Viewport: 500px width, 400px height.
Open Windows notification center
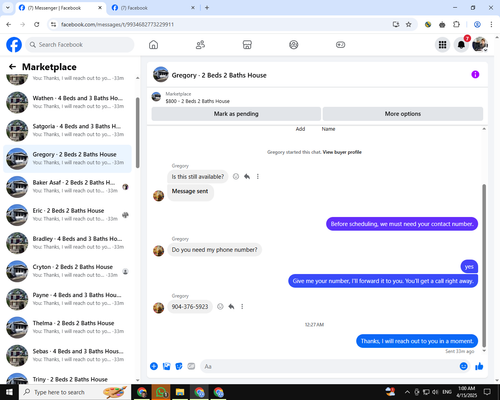[487, 392]
